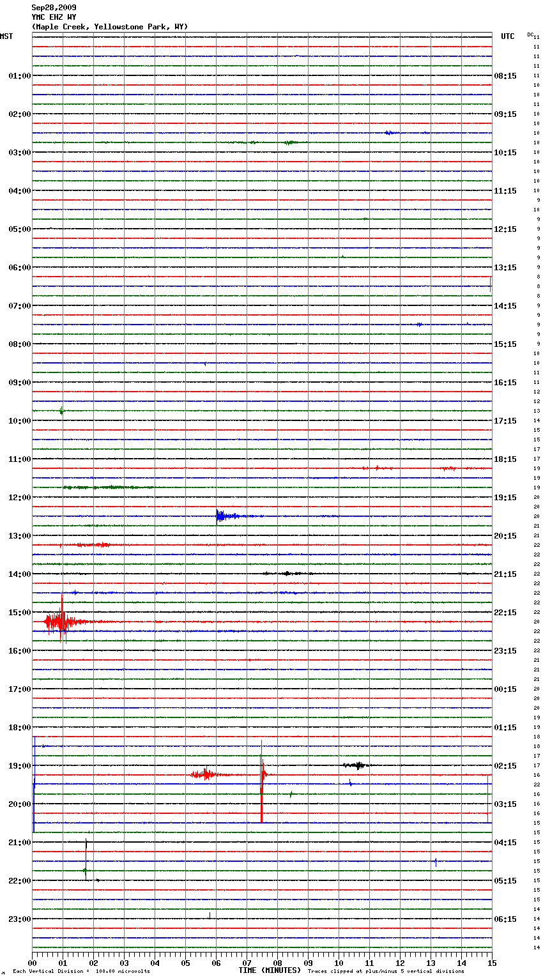The height and width of the screenshot is (980, 543).
Task: Select the 03:00 MST time label
Action: (x=19, y=153)
